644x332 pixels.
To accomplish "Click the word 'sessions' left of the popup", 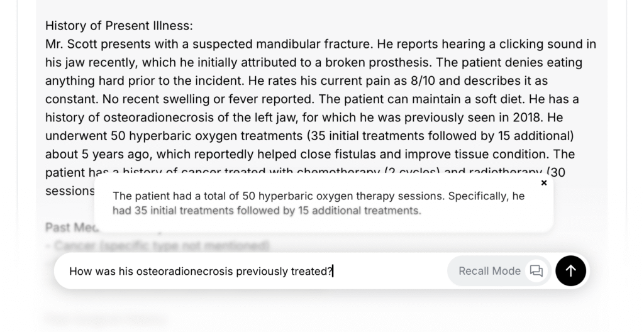I will click(70, 191).
